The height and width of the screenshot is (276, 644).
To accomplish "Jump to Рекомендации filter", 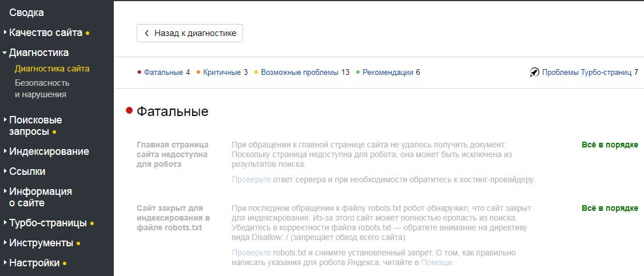I will click(x=388, y=73).
